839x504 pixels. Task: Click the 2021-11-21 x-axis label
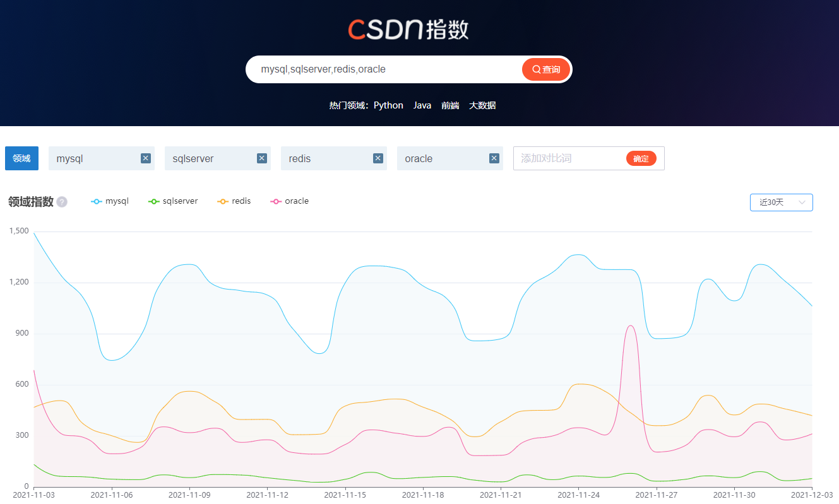(501, 495)
